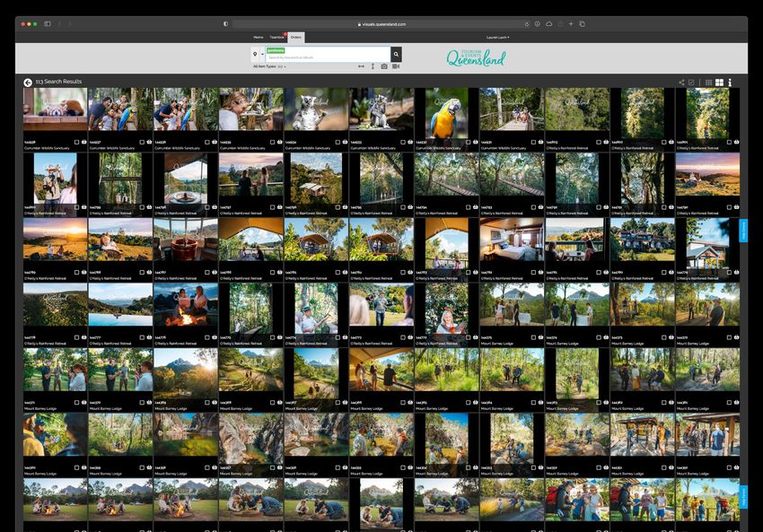The width and height of the screenshot is (763, 532).
Task: Tick the checkbox under woman feeding lemur photo
Action: [x=273, y=142]
